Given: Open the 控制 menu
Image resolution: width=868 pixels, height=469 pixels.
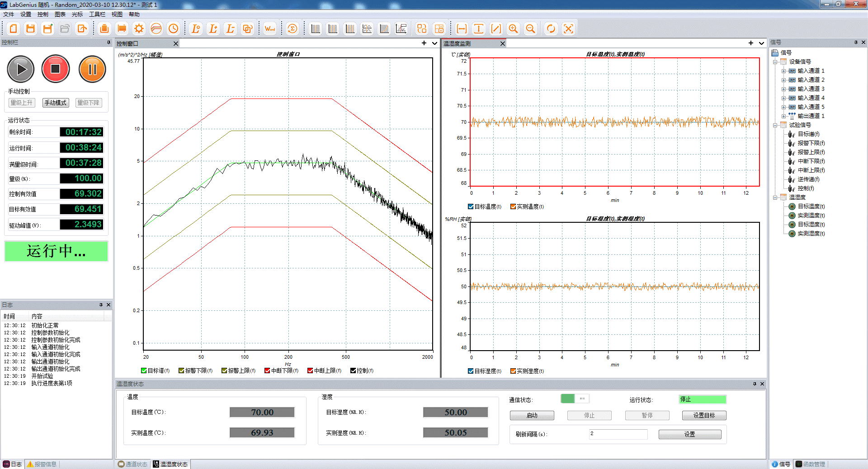Looking at the screenshot, I should pos(43,14).
